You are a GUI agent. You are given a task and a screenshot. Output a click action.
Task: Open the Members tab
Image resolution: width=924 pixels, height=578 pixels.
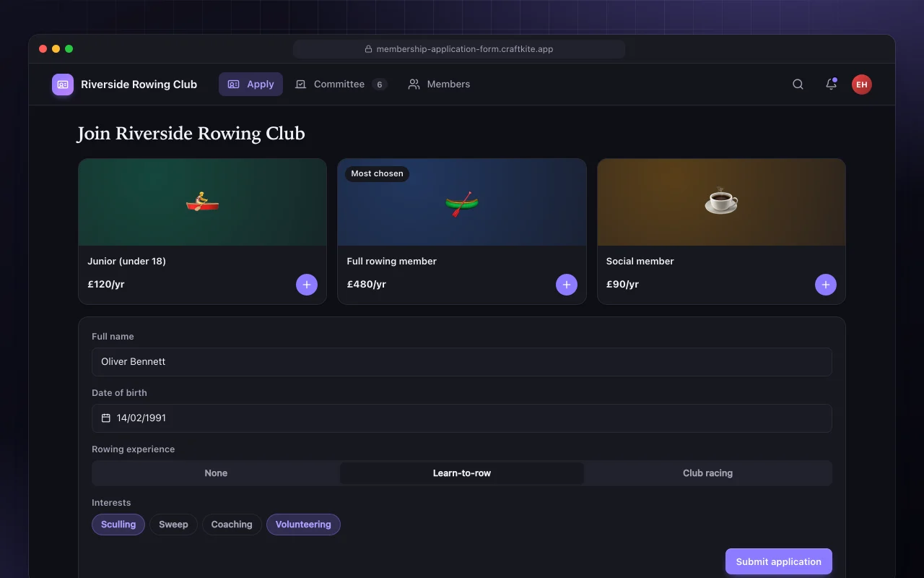point(439,85)
